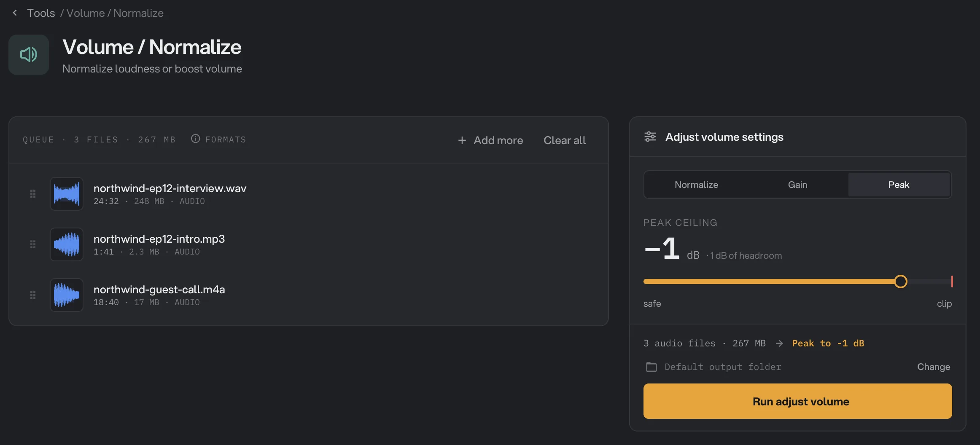Click the 'safe' slider label
The image size is (980, 445).
pyautogui.click(x=652, y=304)
